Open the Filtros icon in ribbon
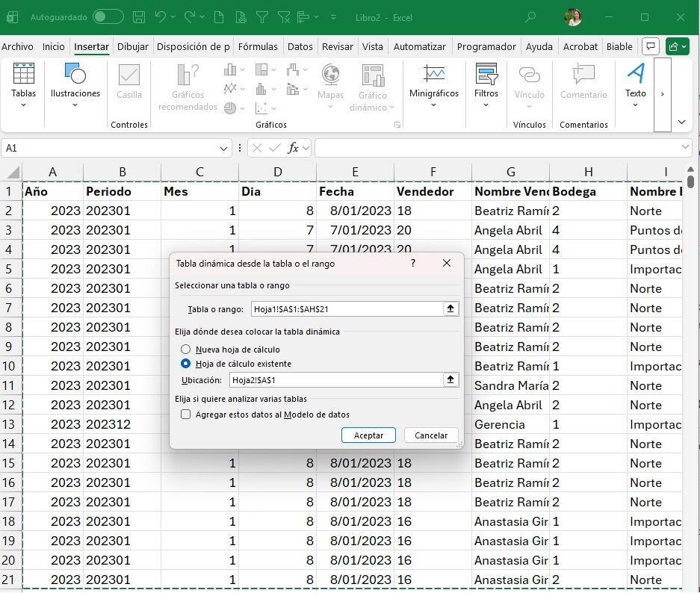This screenshot has width=700, height=593. pyautogui.click(x=486, y=75)
